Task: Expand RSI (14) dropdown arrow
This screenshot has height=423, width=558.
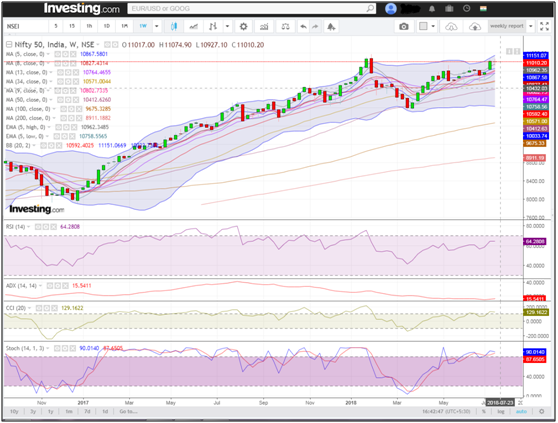Action: (28, 227)
